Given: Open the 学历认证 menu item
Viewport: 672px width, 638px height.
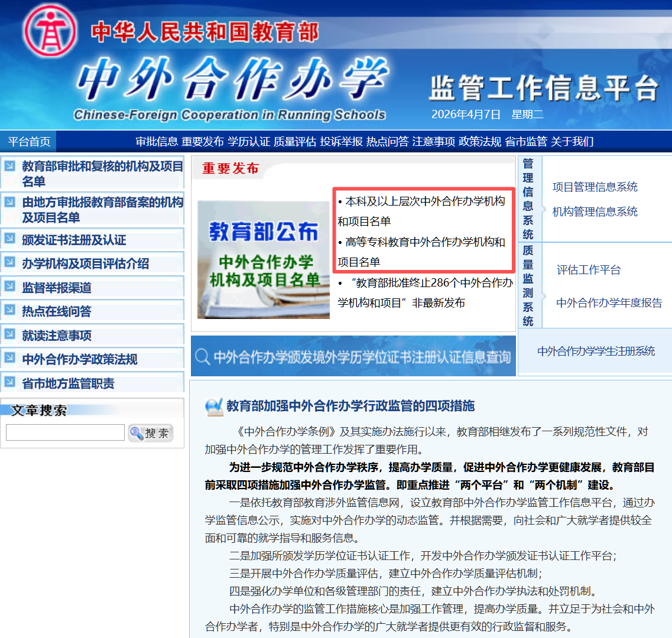Looking at the screenshot, I should pos(248,142).
